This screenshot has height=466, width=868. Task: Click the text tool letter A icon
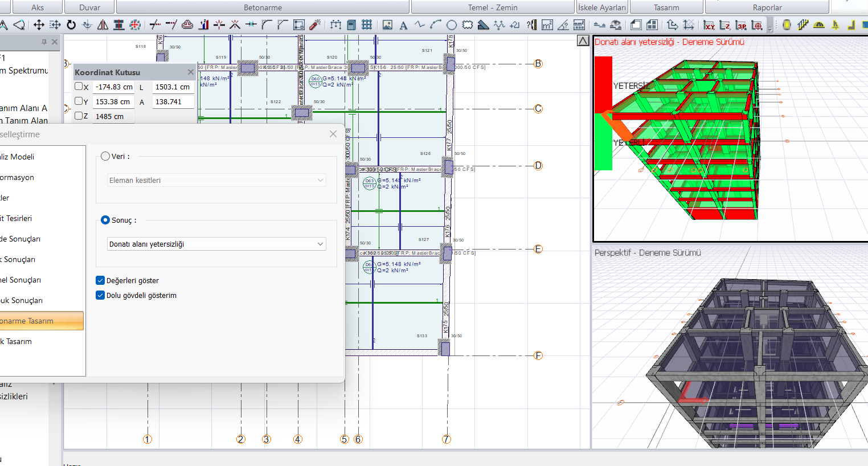point(403,25)
